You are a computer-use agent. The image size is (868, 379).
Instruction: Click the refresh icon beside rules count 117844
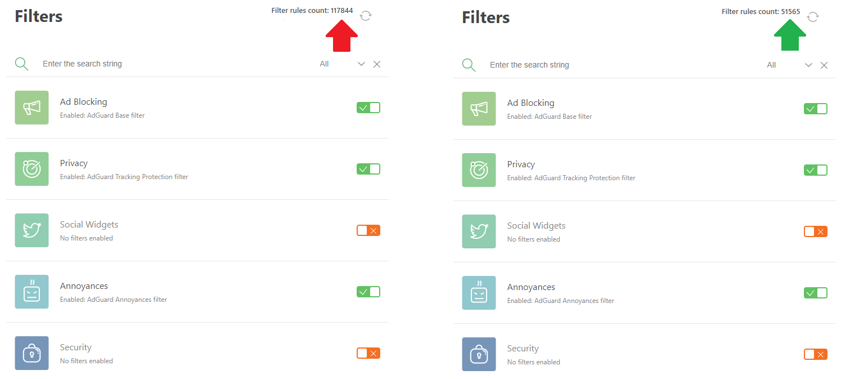point(366,16)
